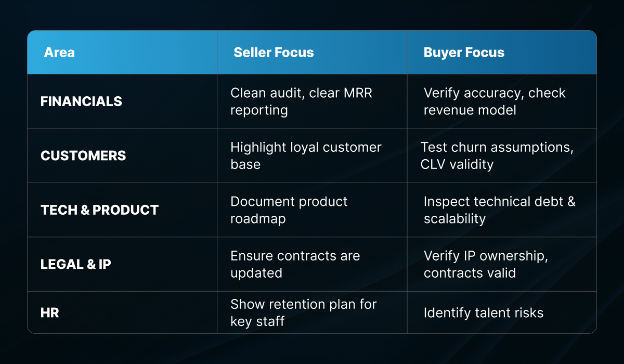Select the Seller Focus column header
624x364 pixels.
(274, 53)
